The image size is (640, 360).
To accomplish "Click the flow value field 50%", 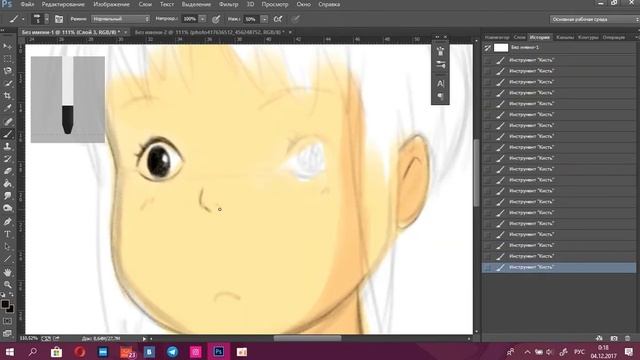I will click(251, 19).
